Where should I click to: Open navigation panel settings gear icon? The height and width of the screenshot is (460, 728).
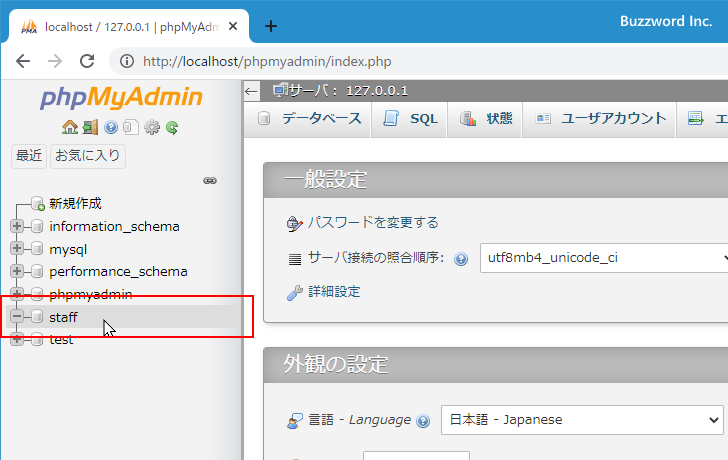point(152,127)
